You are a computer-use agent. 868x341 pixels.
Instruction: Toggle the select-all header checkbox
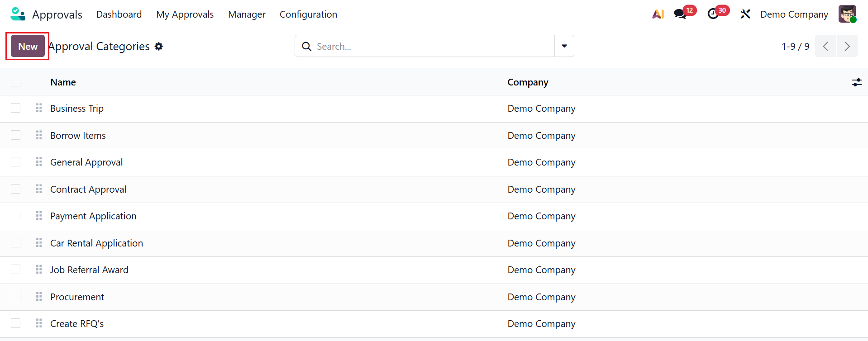pos(16,82)
